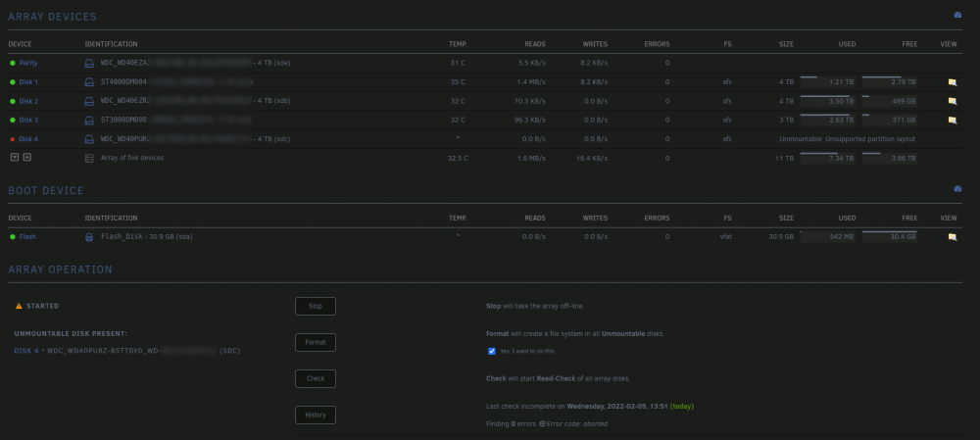This screenshot has height=440, width=980.
Task: Browse Disk 1 contents via folder icon
Action: click(x=952, y=82)
